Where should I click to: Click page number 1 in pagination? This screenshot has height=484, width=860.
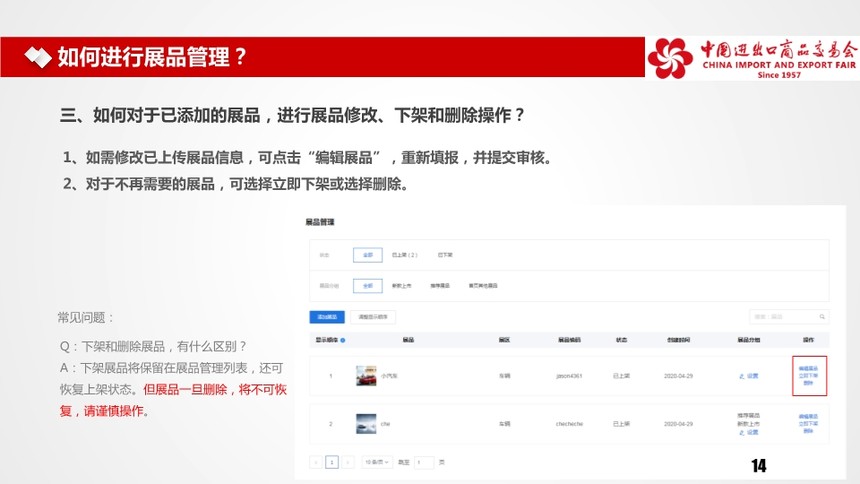click(x=332, y=462)
